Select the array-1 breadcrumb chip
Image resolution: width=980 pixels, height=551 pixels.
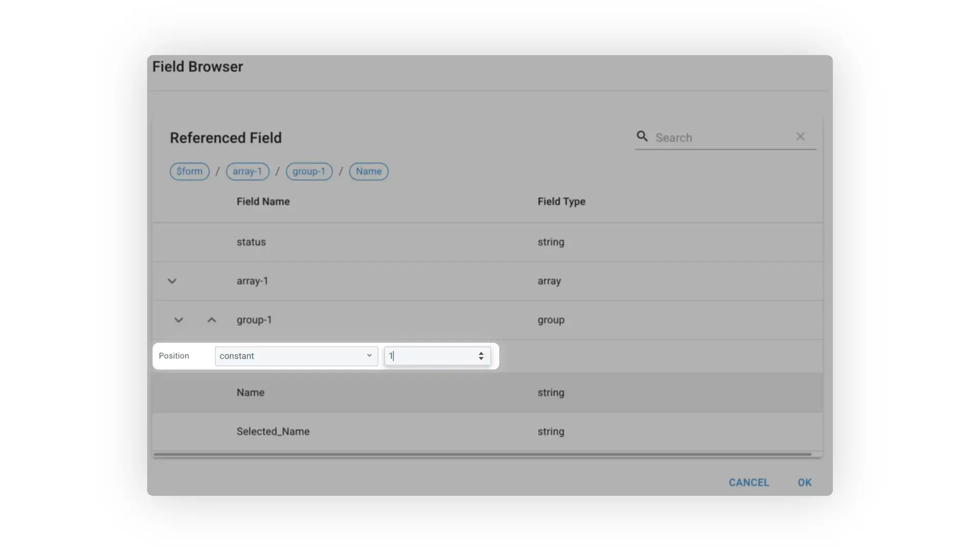click(247, 171)
